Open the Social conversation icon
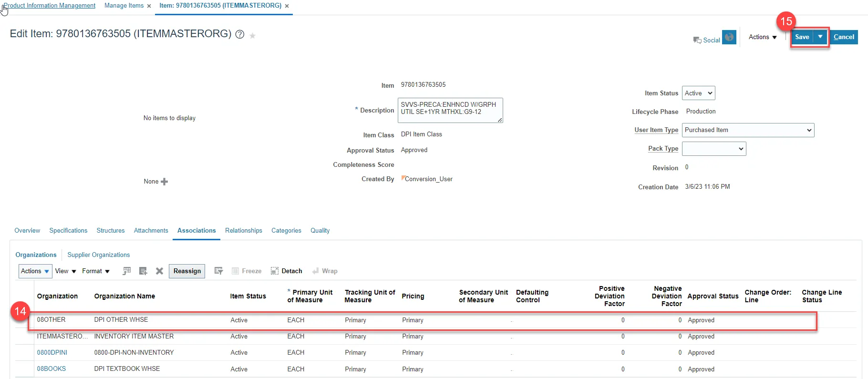The height and width of the screenshot is (379, 868). pos(697,40)
